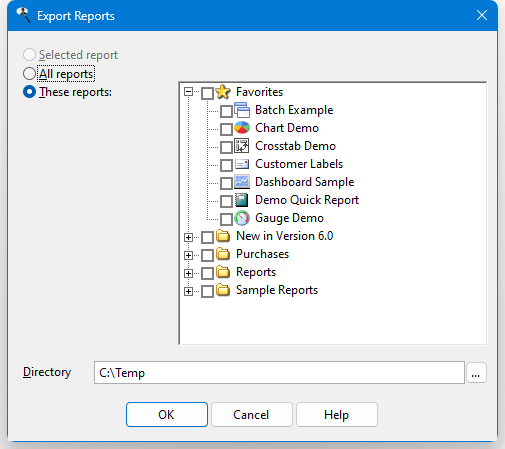Check the Batch Example checkbox
The width and height of the screenshot is (505, 449).
(226, 111)
